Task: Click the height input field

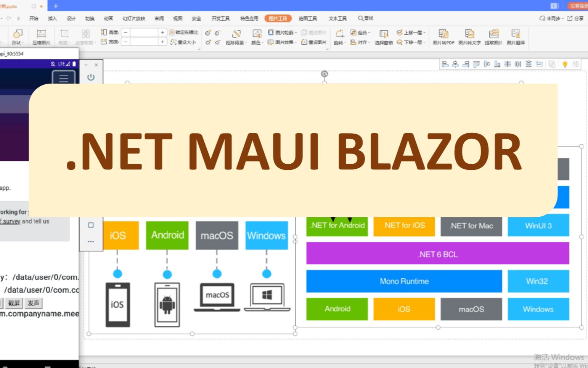Action: [x=144, y=32]
